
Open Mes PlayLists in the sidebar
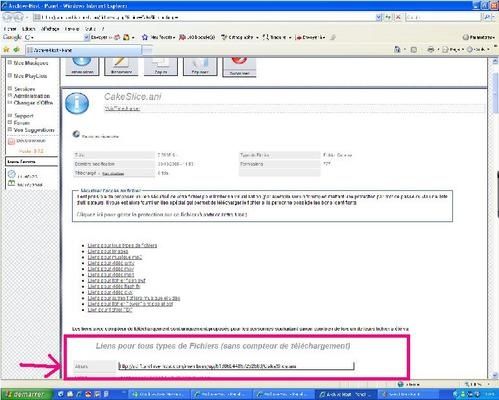pyautogui.click(x=30, y=76)
